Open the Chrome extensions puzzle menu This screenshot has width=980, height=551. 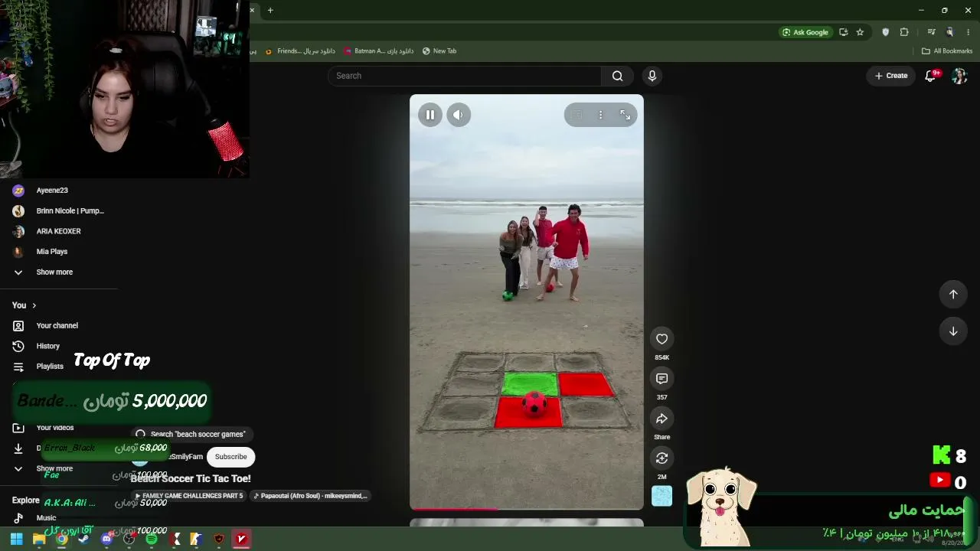[x=904, y=32]
